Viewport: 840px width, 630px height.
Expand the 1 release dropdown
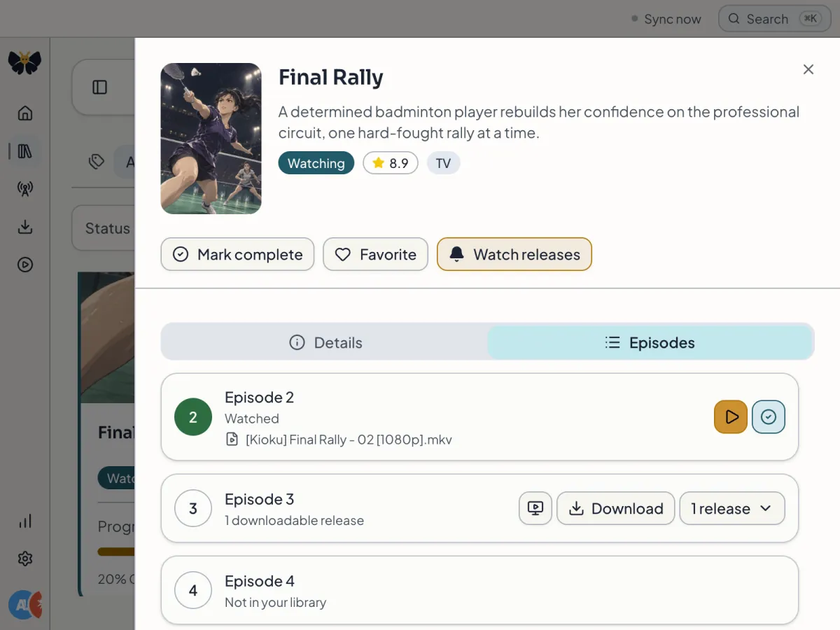[x=732, y=508]
